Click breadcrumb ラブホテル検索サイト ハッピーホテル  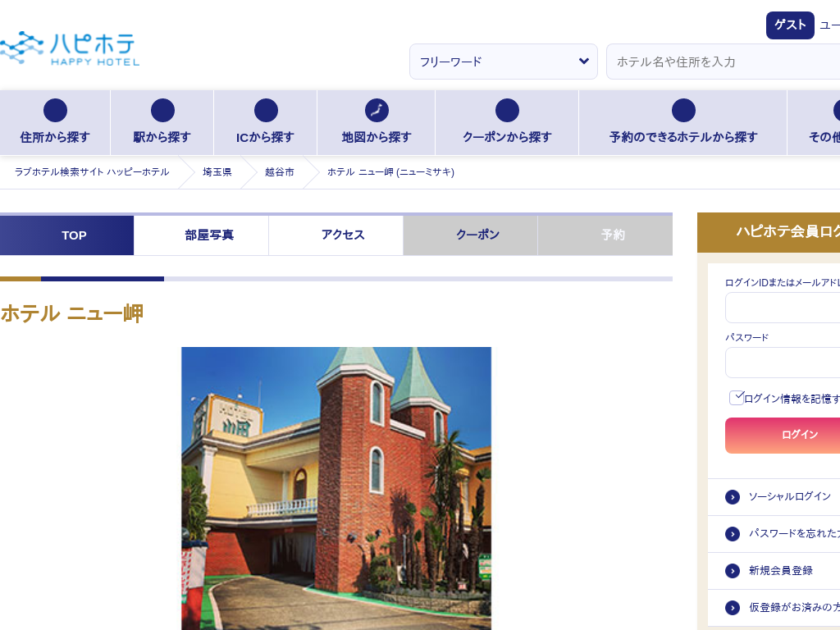point(92,172)
